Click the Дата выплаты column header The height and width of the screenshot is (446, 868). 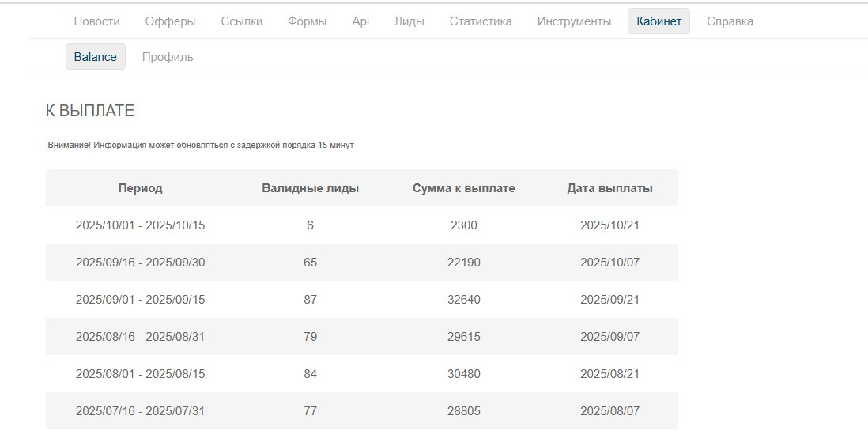pyautogui.click(x=609, y=188)
